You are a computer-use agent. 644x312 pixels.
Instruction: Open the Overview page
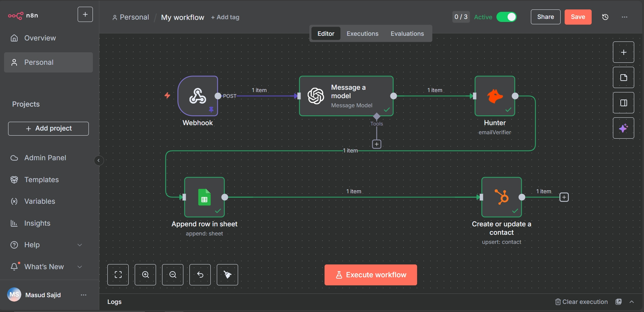click(x=48, y=38)
